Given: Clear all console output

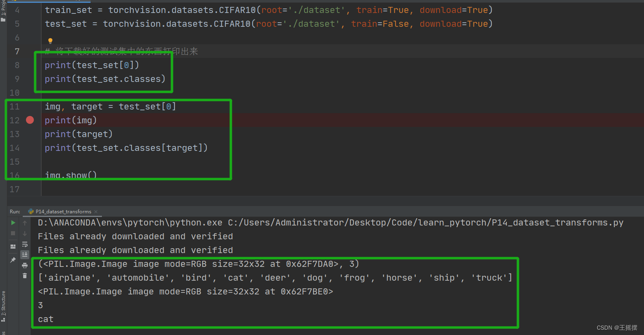Looking at the screenshot, I should 25,276.
